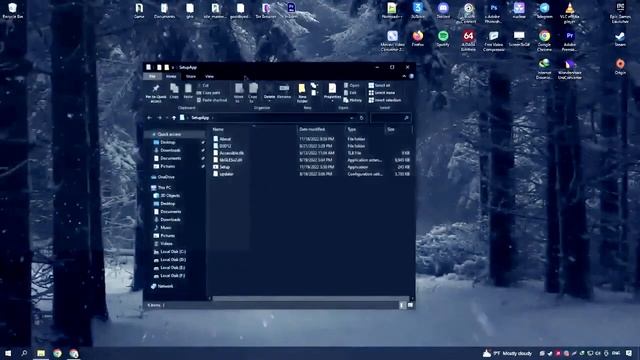Click Pin to Quick access in ribbon
This screenshot has width=640, height=360.
click(156, 93)
